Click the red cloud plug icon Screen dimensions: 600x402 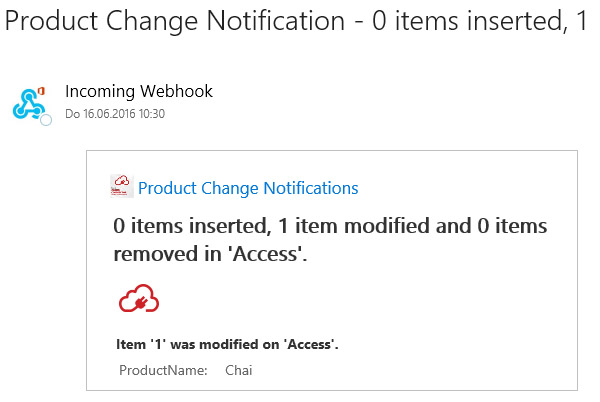pos(139,299)
